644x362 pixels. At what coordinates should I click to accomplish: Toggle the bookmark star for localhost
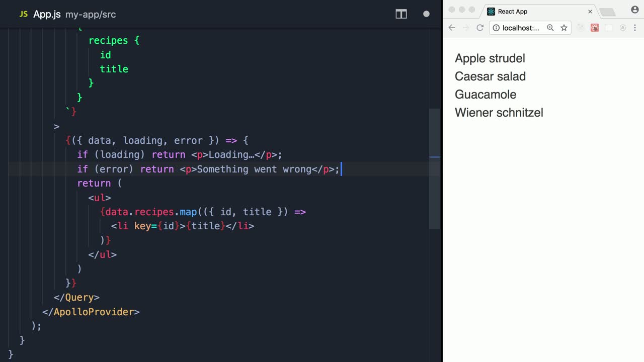[564, 28]
